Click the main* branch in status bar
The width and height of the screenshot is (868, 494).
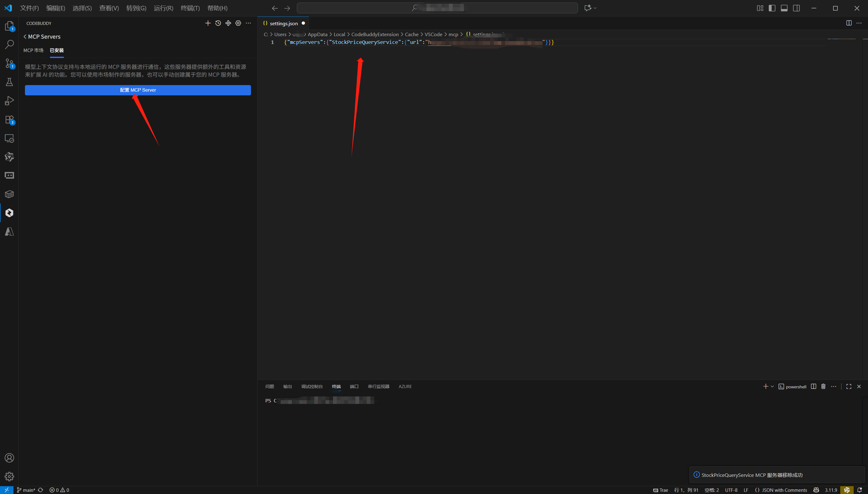(x=26, y=490)
